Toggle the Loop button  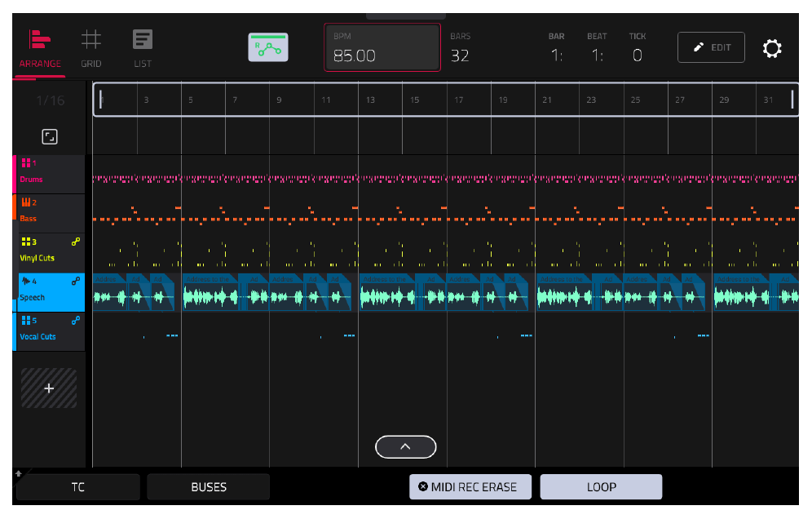click(601, 487)
